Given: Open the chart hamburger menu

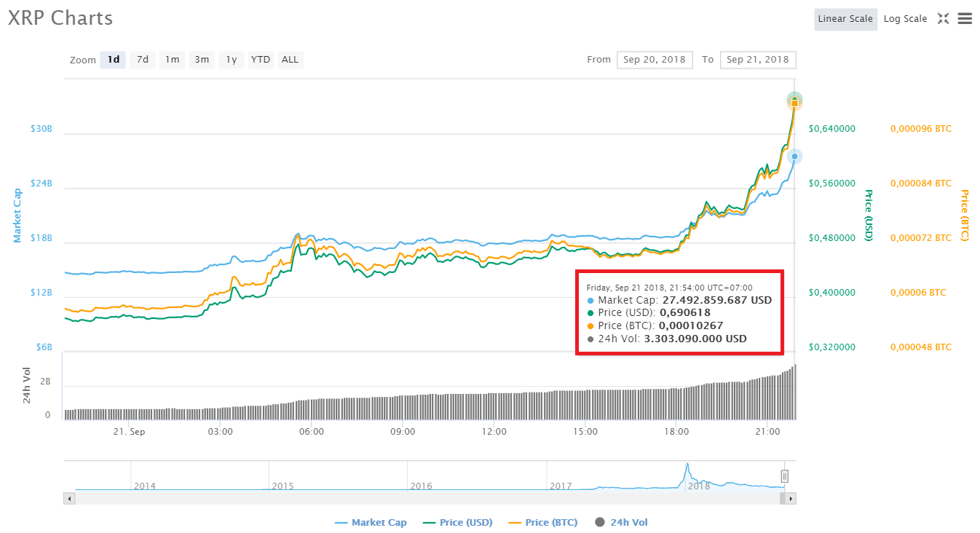Looking at the screenshot, I should click(965, 19).
